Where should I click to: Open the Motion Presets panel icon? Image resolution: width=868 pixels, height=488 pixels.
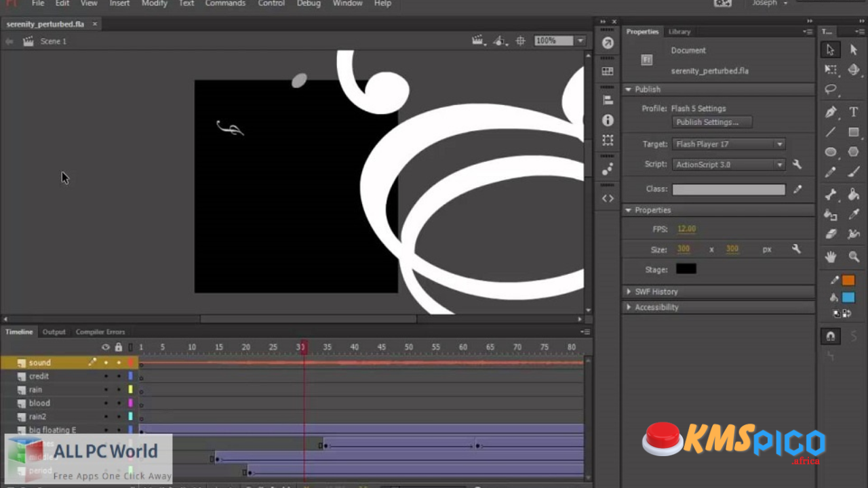608,169
